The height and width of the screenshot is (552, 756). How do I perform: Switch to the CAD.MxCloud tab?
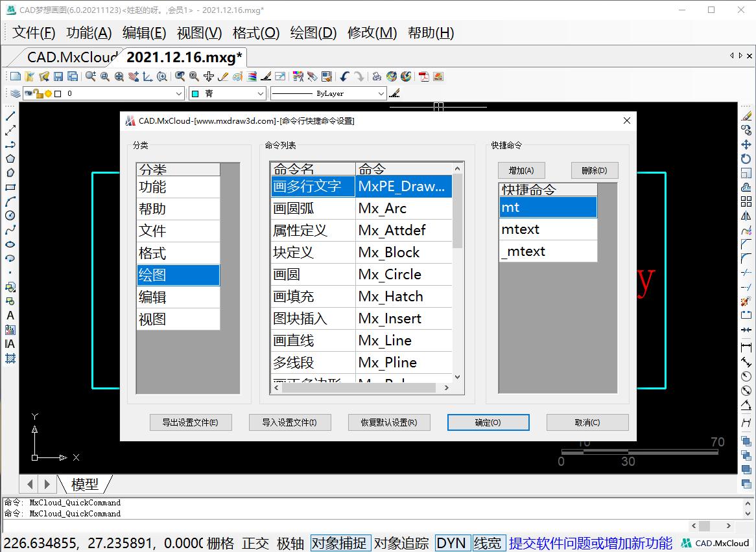[x=71, y=57]
